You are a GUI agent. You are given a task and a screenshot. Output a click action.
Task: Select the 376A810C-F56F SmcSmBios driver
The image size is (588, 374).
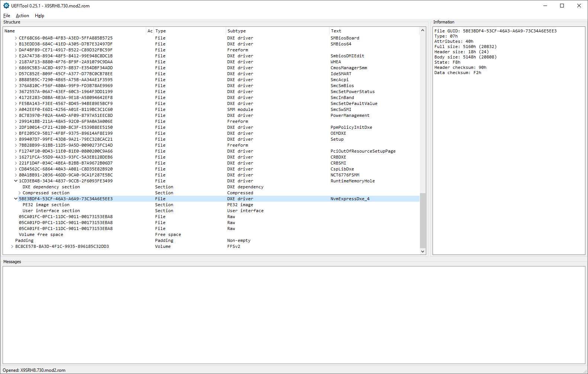pos(211,86)
